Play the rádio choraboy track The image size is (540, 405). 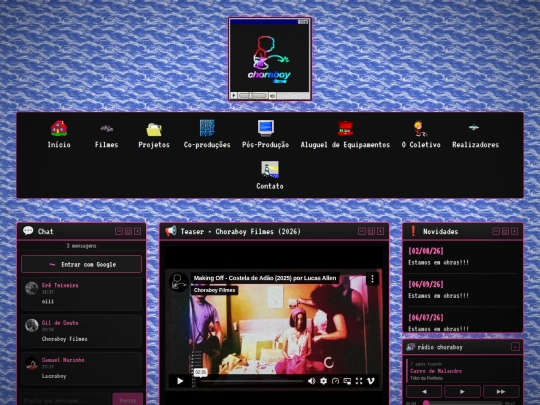pyautogui.click(x=462, y=392)
